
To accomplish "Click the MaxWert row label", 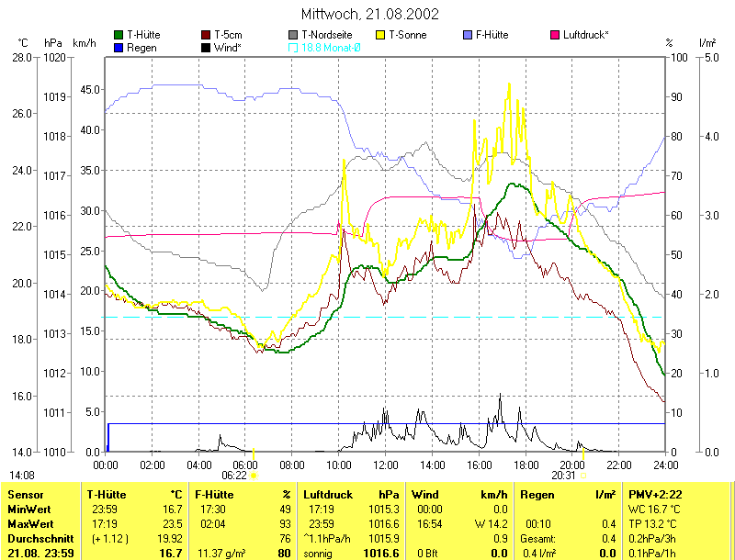I will click(28, 523).
